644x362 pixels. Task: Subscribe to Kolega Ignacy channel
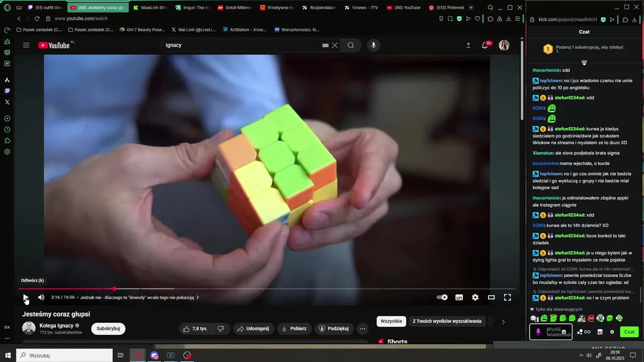click(x=108, y=328)
